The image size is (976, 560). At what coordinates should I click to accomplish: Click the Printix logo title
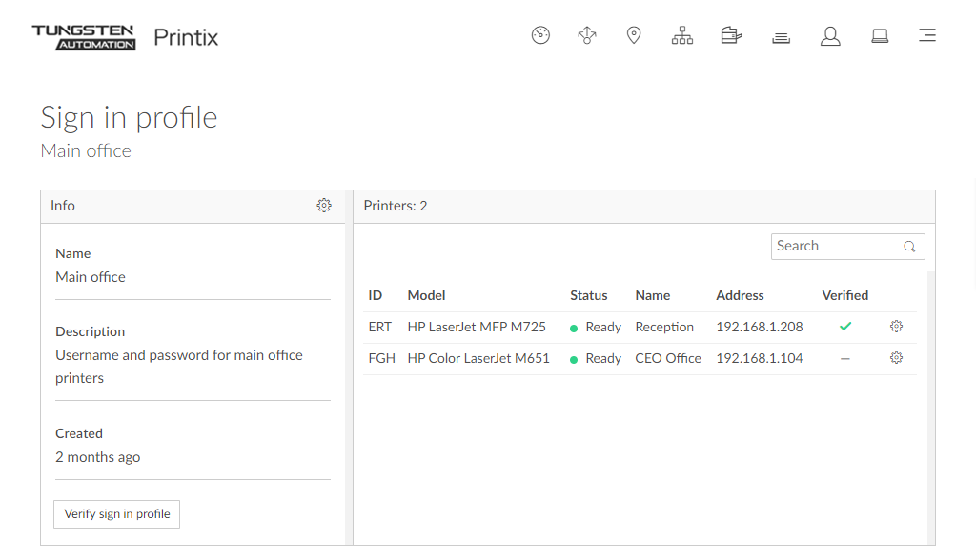[x=186, y=38]
